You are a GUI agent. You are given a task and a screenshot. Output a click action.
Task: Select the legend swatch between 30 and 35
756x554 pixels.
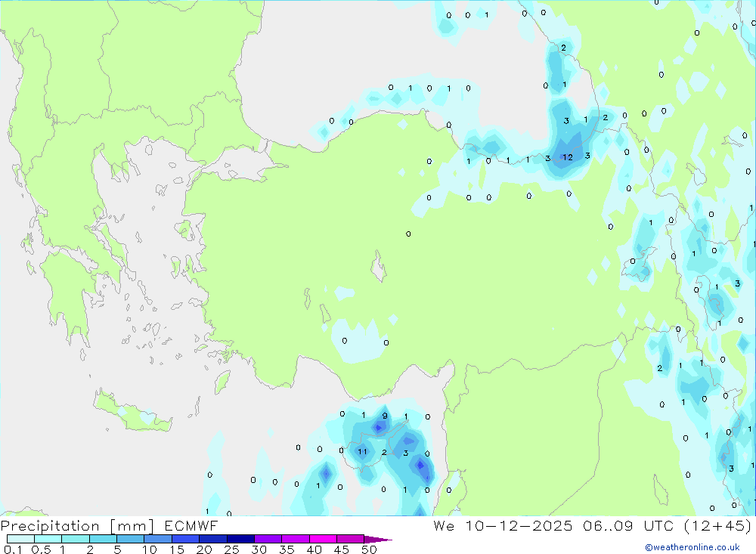tap(268, 539)
